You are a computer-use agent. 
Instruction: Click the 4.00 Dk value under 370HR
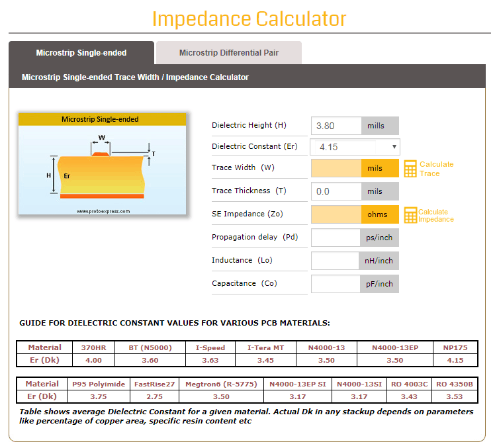pos(93,360)
